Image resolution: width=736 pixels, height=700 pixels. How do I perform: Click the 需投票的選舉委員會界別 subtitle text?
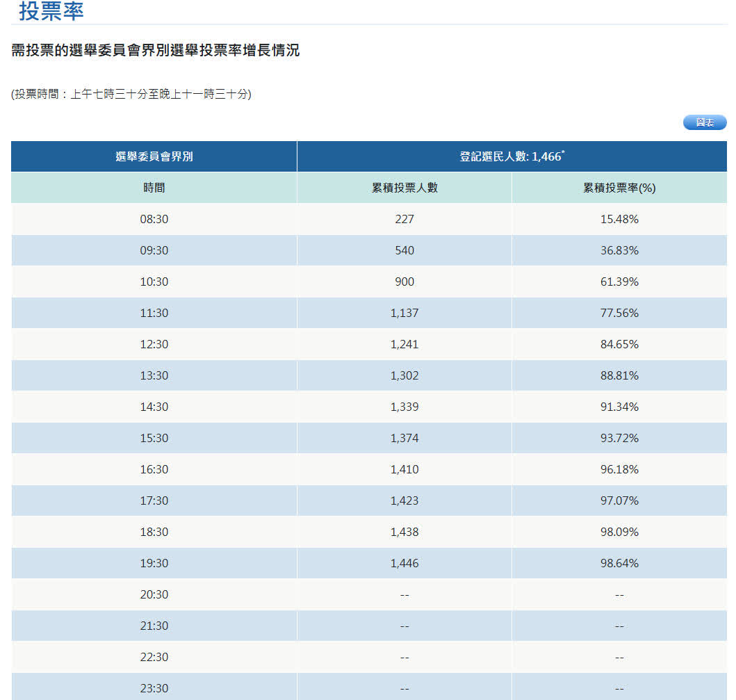[155, 51]
